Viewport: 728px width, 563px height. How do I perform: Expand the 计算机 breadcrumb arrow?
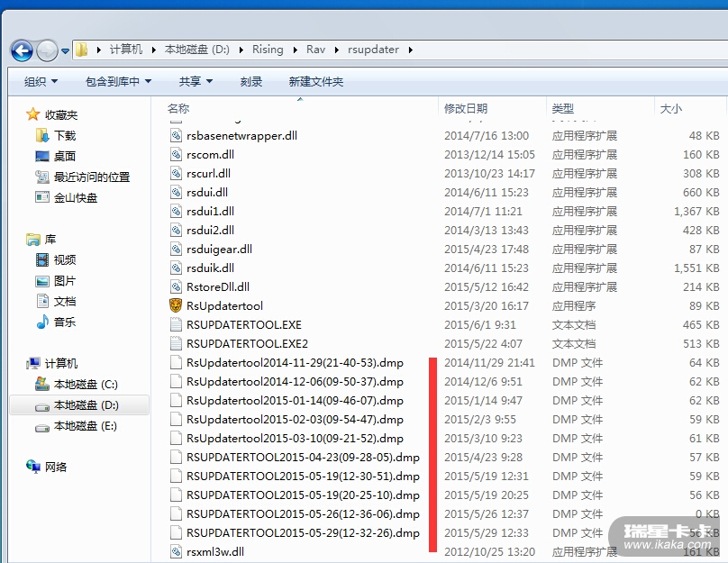pyautogui.click(x=154, y=50)
